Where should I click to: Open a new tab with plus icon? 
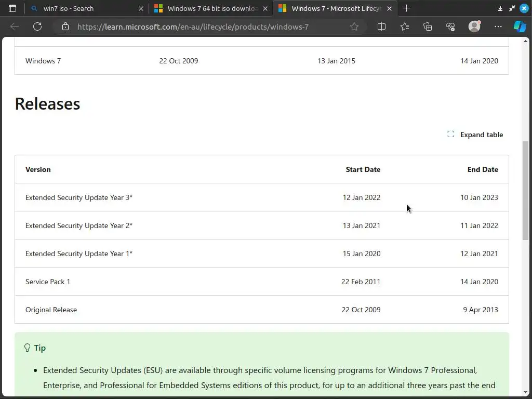pos(406,8)
